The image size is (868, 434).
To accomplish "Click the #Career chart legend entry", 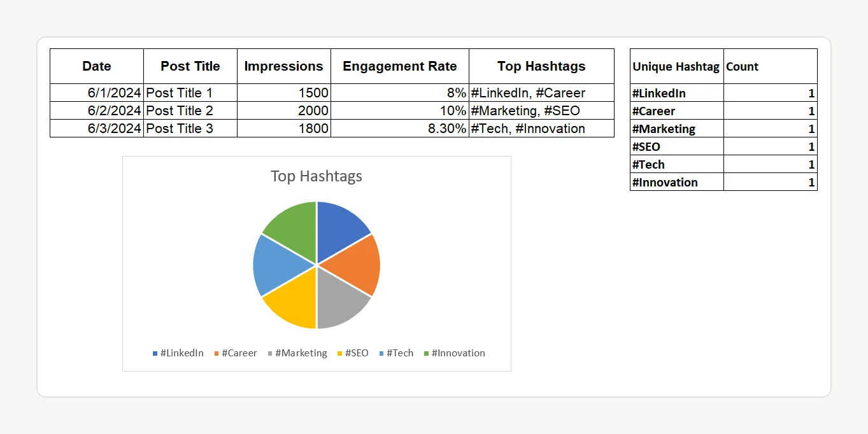I will pos(235,353).
